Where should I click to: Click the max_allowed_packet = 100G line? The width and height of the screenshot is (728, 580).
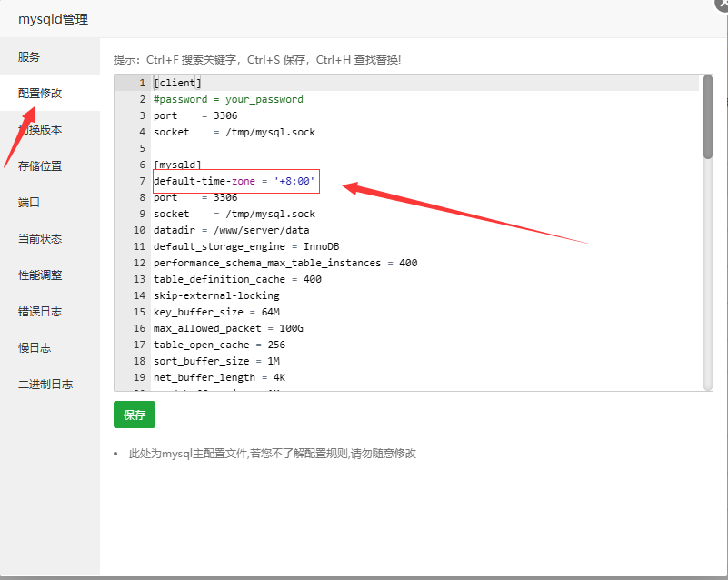(x=228, y=328)
